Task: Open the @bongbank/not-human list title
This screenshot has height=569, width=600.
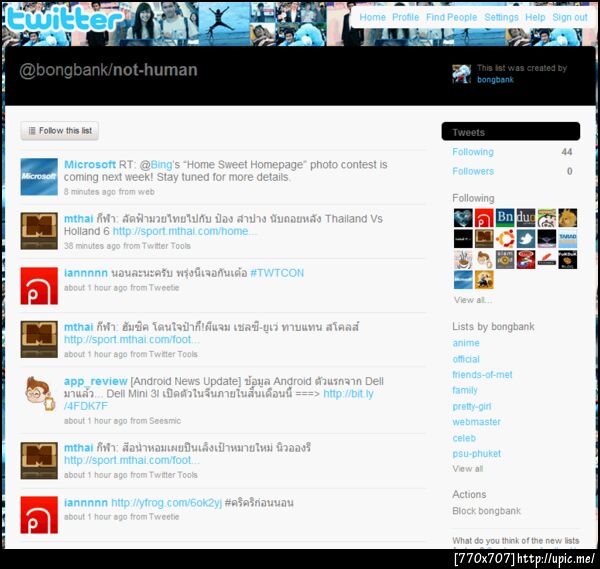Action: (108, 70)
